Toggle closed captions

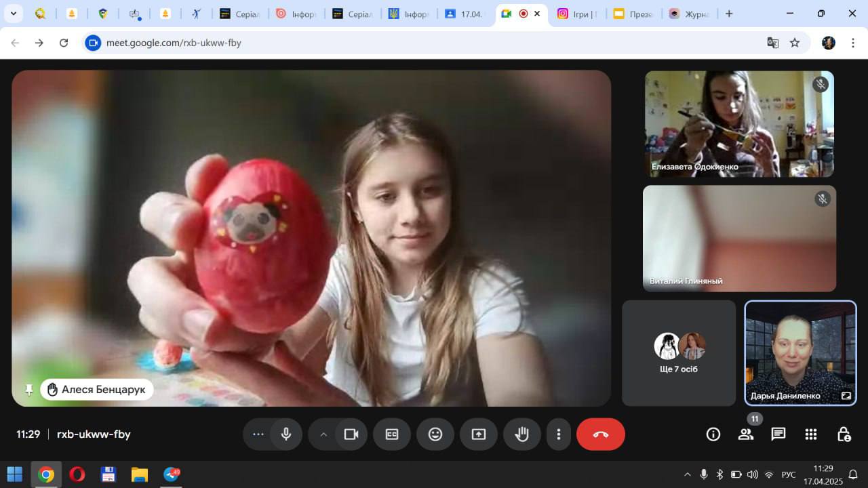[392, 434]
